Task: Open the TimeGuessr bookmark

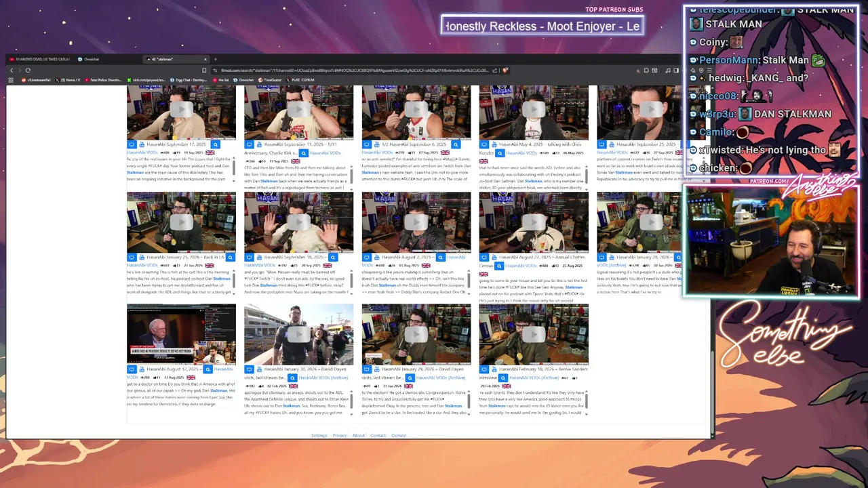Action: (x=270, y=80)
